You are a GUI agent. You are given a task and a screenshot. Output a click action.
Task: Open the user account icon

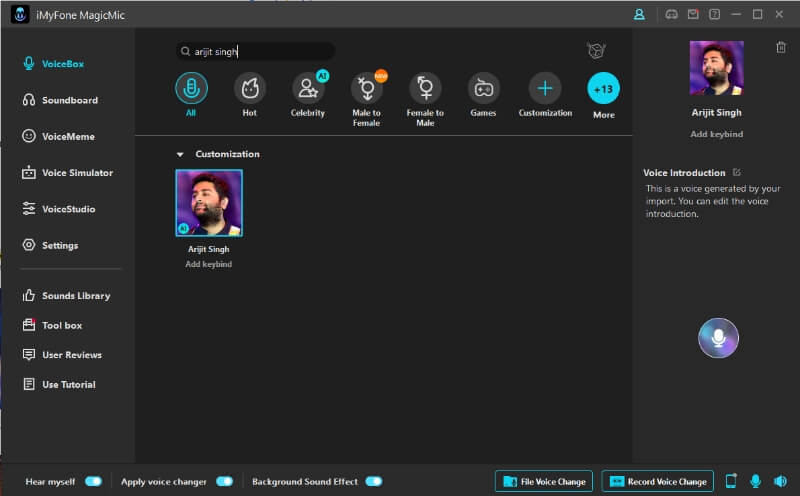pyautogui.click(x=639, y=15)
